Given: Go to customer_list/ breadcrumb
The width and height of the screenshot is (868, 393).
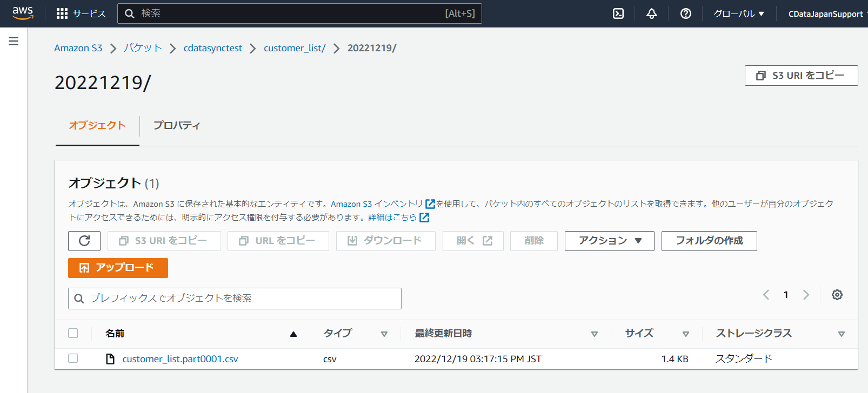Looking at the screenshot, I should click(x=295, y=48).
